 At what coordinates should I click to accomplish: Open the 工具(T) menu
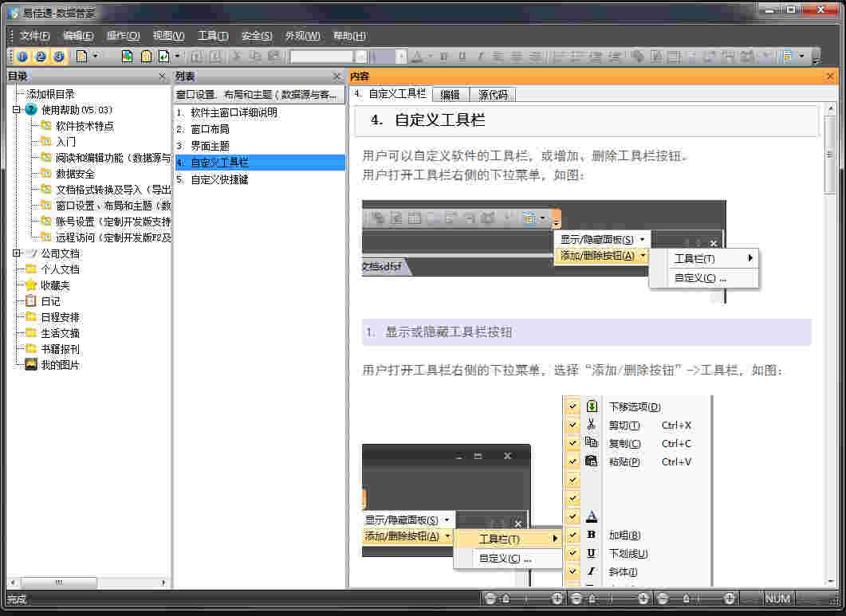point(213,36)
